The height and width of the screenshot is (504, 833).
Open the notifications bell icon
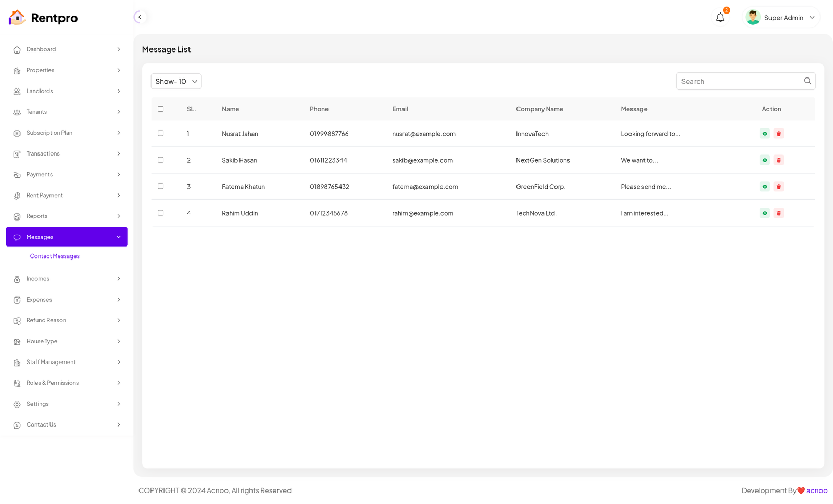(x=720, y=18)
